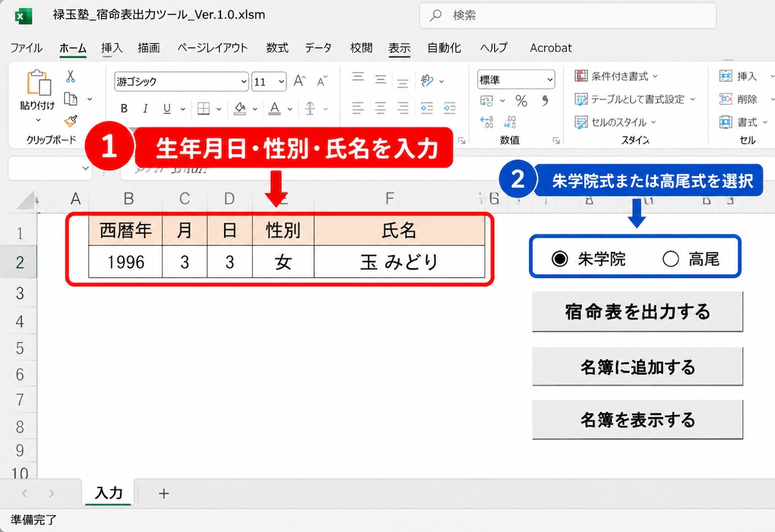This screenshot has height=532, width=775.
Task: Click the increase indent icon
Action: click(x=450, y=107)
